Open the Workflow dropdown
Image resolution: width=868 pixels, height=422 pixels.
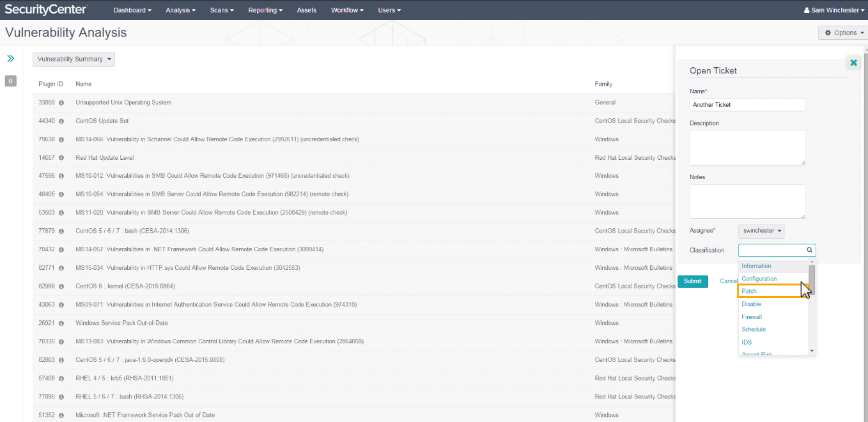pos(347,10)
